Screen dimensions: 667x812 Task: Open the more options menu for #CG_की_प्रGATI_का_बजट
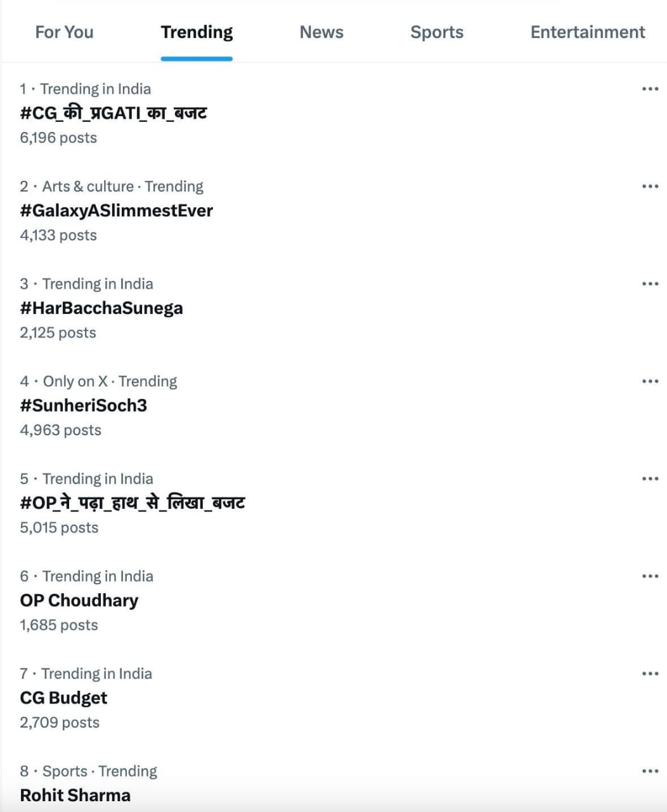tap(651, 89)
